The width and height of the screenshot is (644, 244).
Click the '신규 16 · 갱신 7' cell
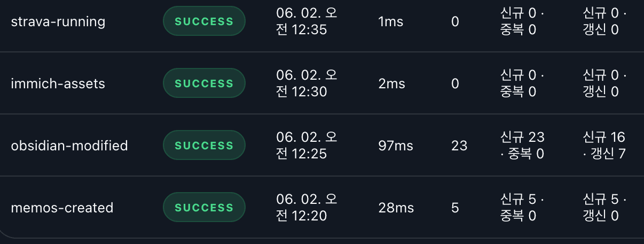604,146
